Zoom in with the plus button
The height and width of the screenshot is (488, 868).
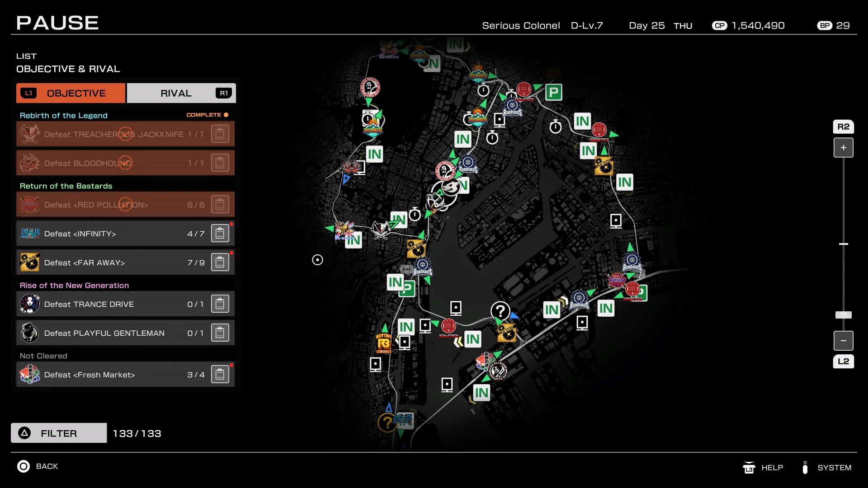[843, 148]
